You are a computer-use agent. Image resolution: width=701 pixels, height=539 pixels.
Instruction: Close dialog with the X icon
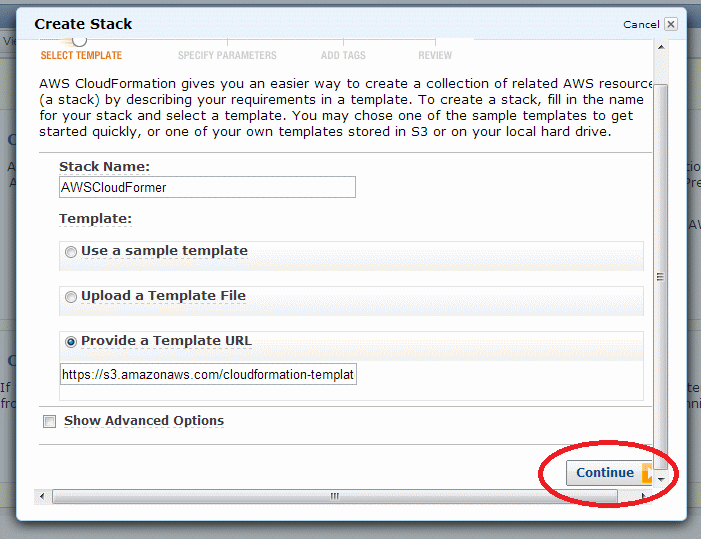[671, 24]
